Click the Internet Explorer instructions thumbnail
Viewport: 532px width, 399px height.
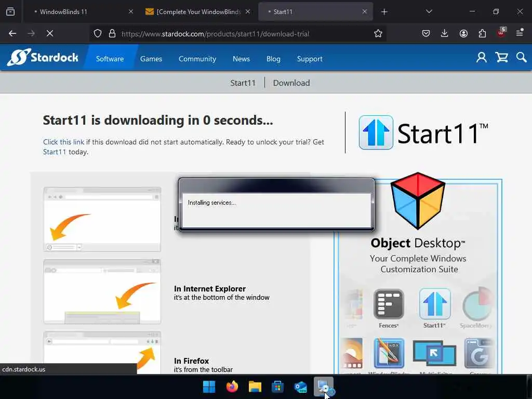click(102, 292)
